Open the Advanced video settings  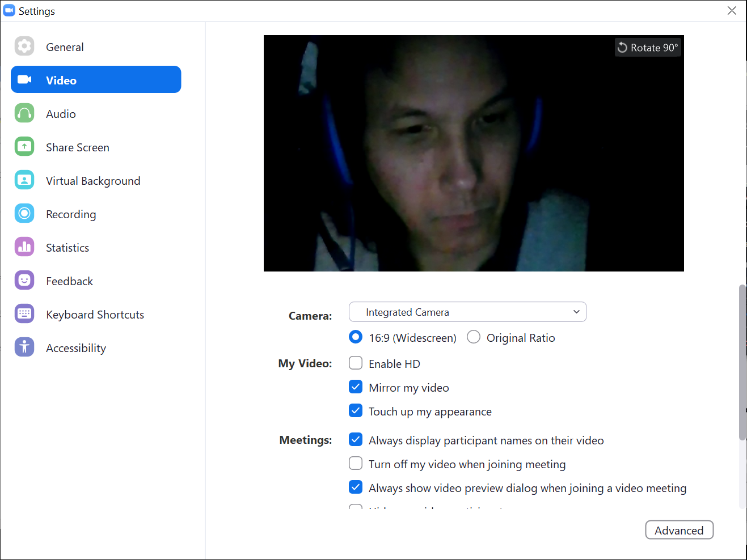tap(679, 530)
